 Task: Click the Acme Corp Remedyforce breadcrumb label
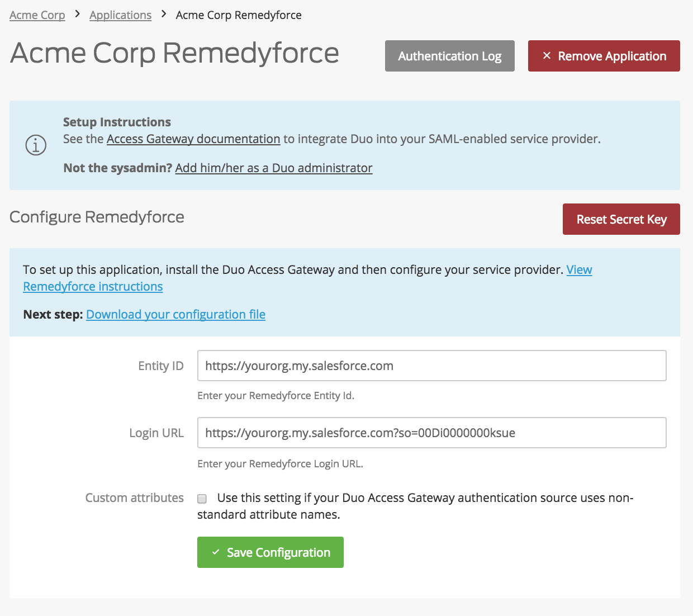tap(238, 15)
